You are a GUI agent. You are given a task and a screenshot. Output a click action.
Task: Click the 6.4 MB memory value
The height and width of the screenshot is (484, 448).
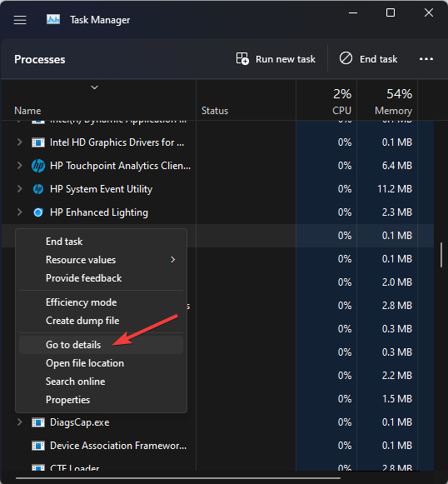[396, 166]
